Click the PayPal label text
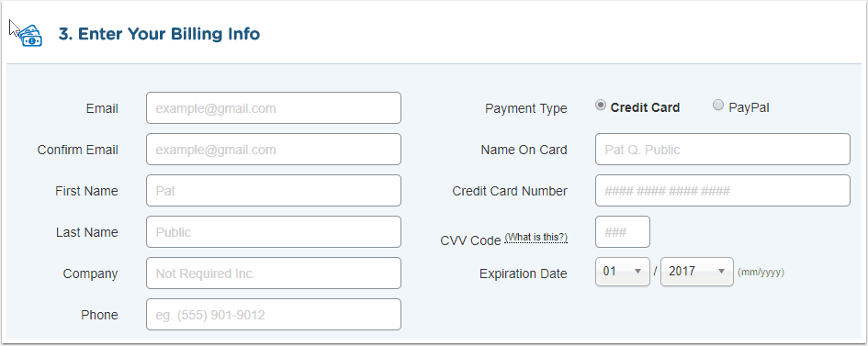Screen dimensions: 868x346 click(x=749, y=107)
